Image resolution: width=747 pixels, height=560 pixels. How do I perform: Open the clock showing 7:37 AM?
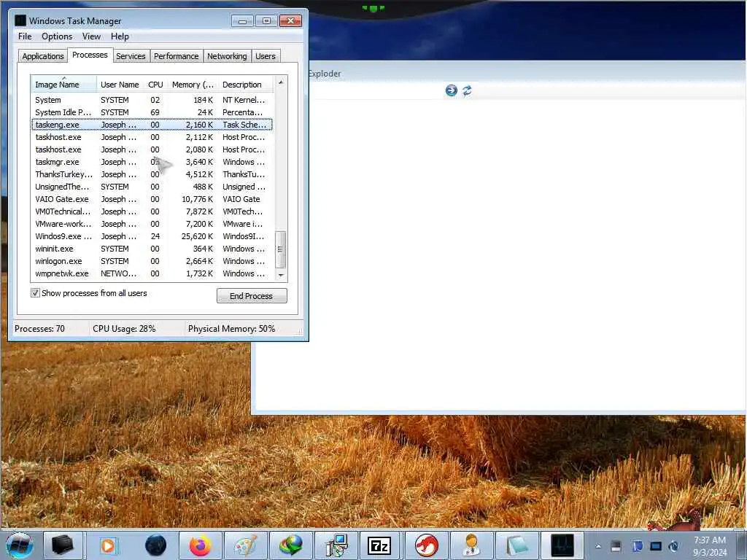710,546
